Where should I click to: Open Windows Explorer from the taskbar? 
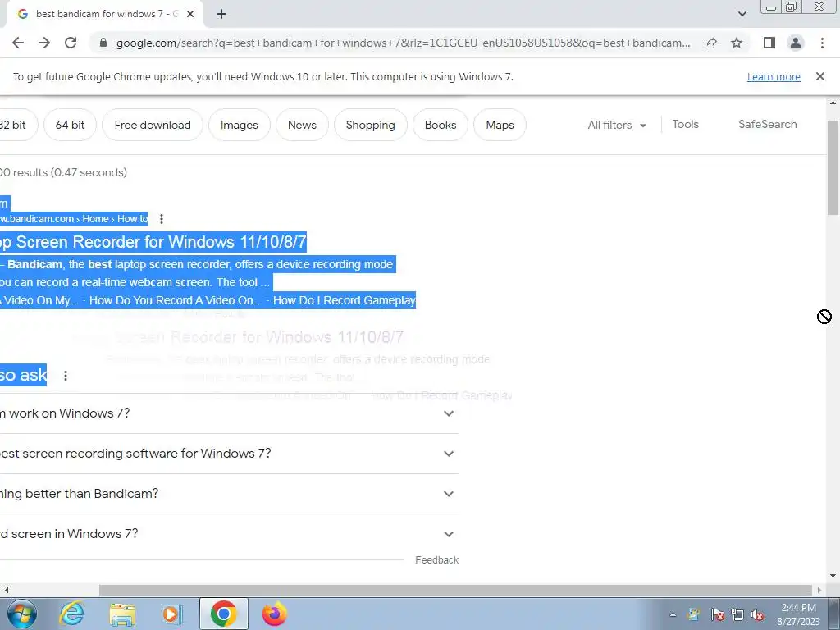coord(122,614)
